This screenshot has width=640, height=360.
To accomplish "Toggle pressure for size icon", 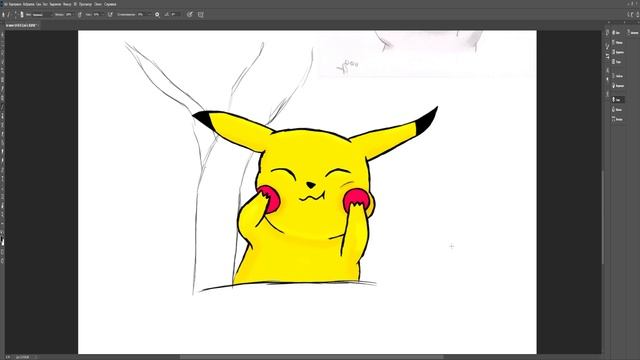I will (x=189, y=14).
